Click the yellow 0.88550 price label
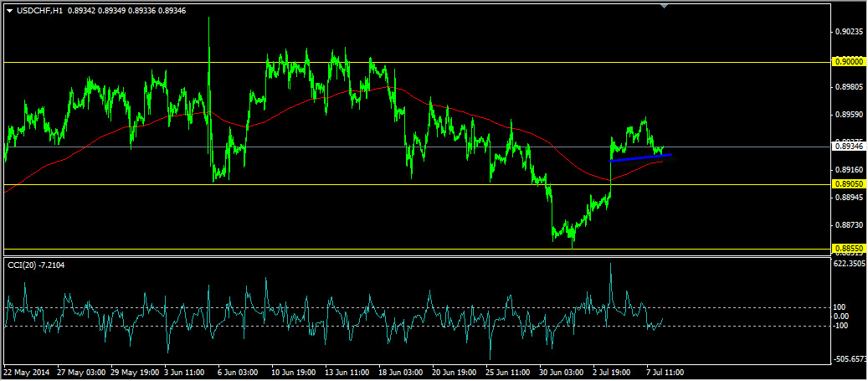 click(x=850, y=250)
